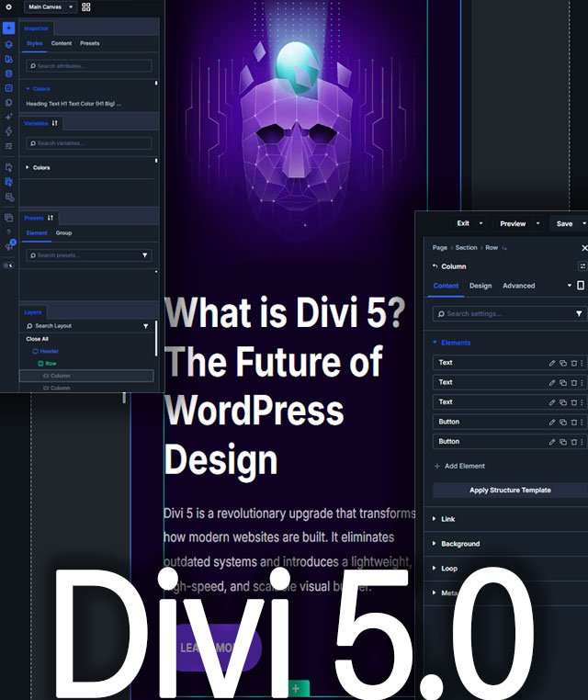Select the Element presets tab
Screen dimensions: 588x700
click(37, 233)
